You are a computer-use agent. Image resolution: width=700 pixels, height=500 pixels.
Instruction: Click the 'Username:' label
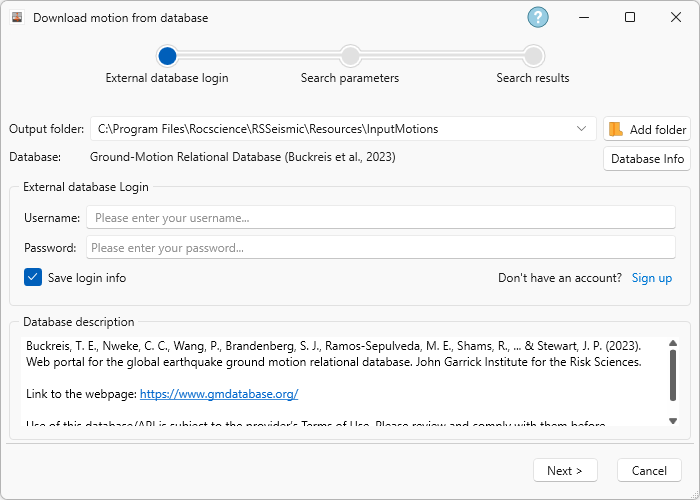(x=52, y=218)
